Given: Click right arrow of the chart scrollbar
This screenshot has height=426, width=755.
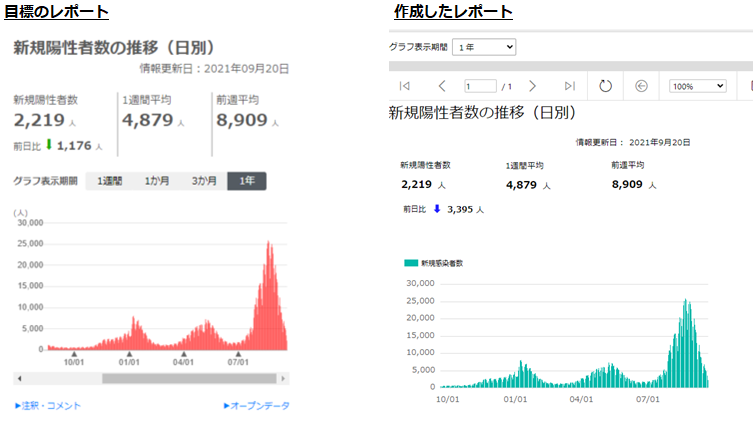Looking at the screenshot, I should click(285, 379).
